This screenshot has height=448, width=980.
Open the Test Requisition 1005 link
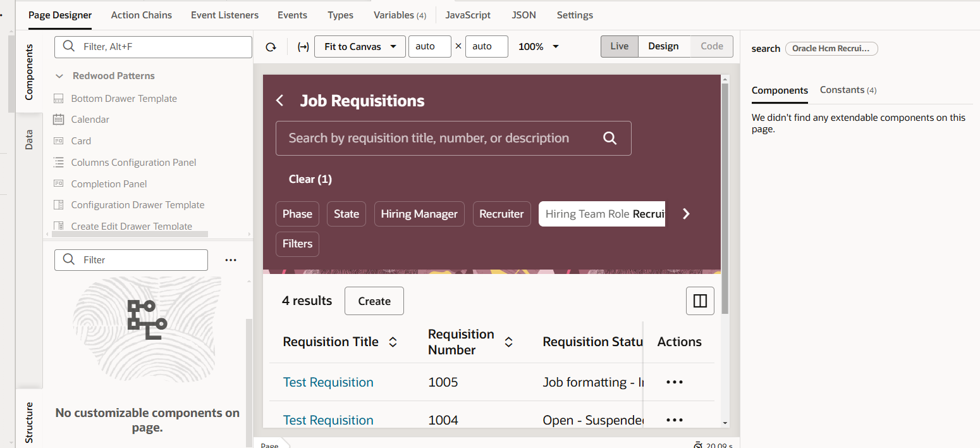[328, 382]
